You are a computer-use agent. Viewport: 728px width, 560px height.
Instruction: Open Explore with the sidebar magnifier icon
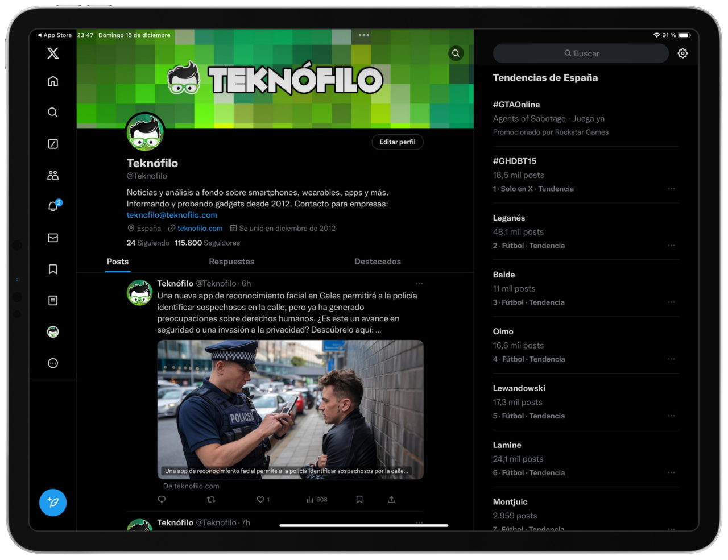pyautogui.click(x=53, y=113)
